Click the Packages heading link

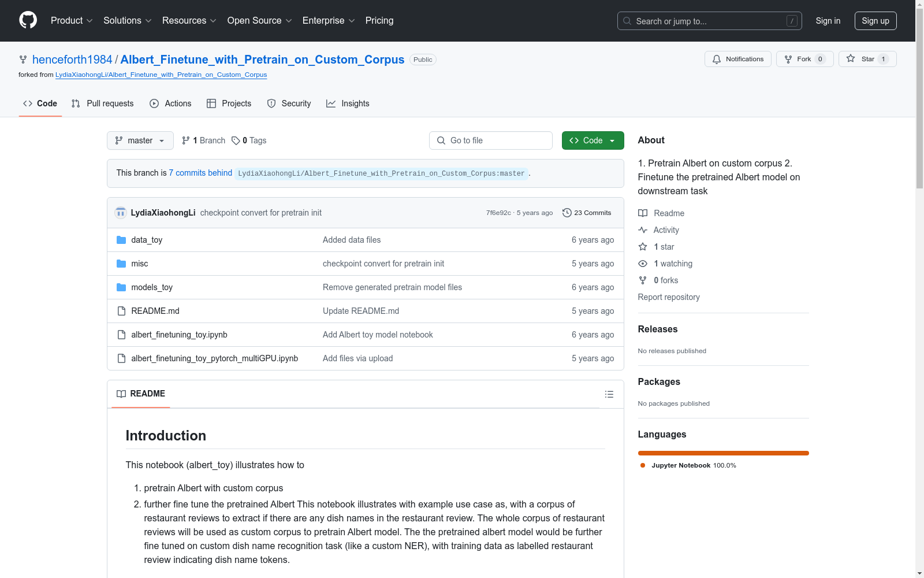[x=659, y=381]
